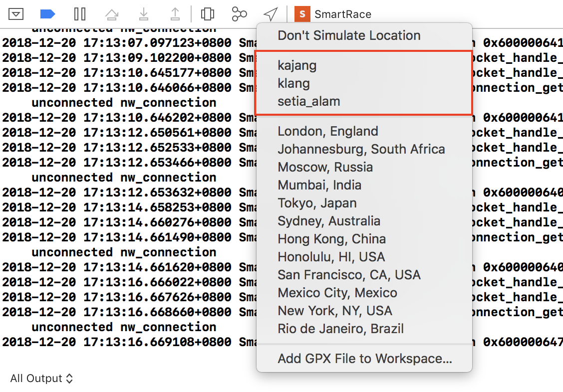Toggle the blue breakpoints activation icon
The image size is (563, 392).
[x=48, y=14]
